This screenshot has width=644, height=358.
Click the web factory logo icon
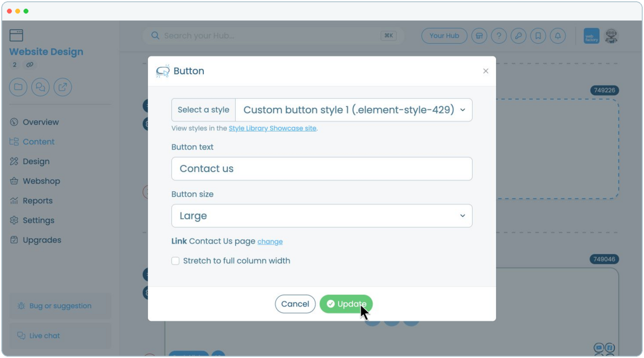[591, 36]
